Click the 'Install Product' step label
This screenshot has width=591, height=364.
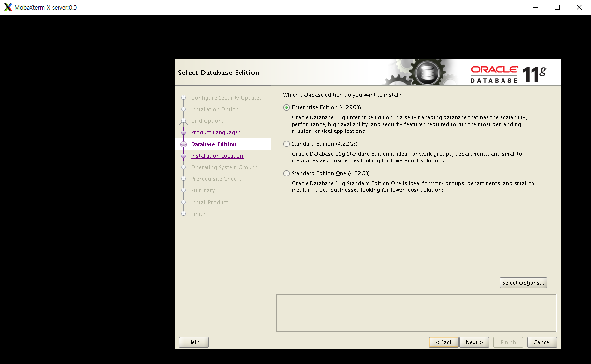coord(209,202)
